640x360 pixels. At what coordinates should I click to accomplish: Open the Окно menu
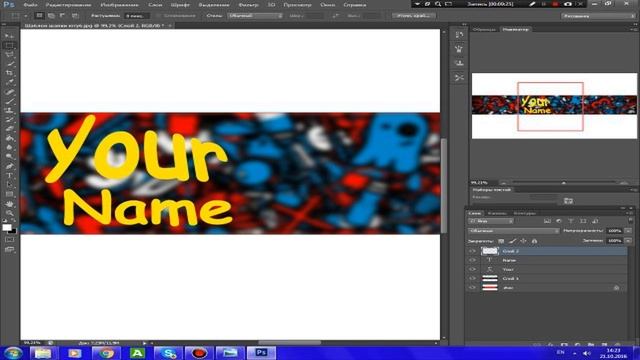click(327, 5)
